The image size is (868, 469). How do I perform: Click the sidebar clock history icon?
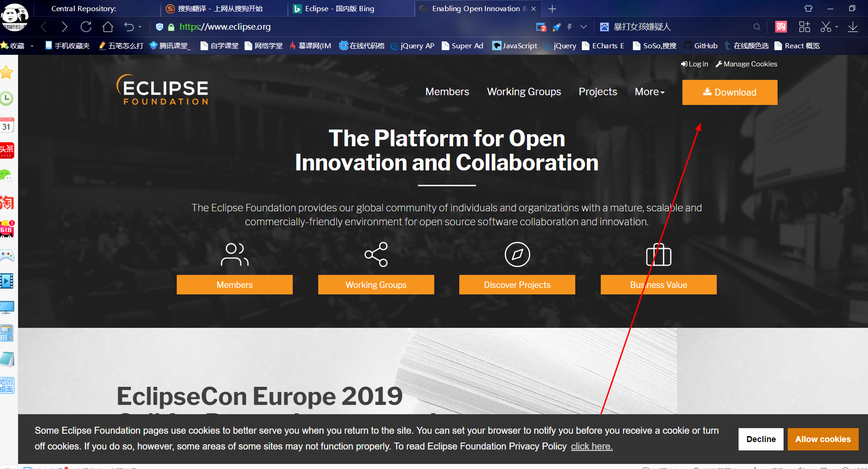(6, 98)
